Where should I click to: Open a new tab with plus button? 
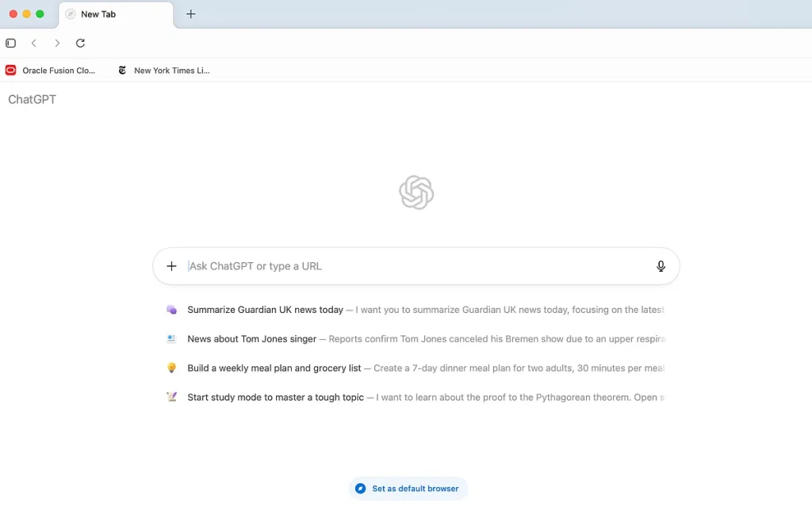click(191, 14)
